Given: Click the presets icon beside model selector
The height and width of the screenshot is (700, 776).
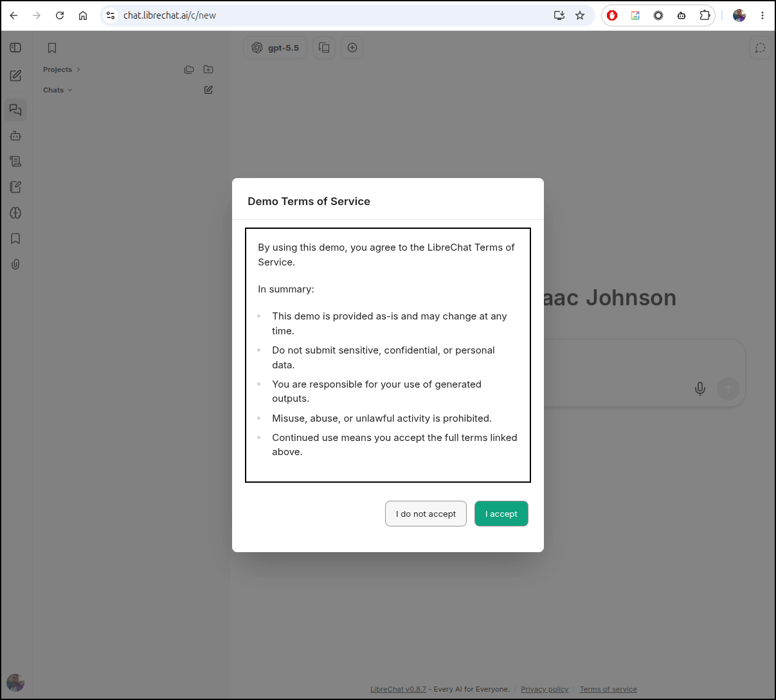Looking at the screenshot, I should click(324, 48).
